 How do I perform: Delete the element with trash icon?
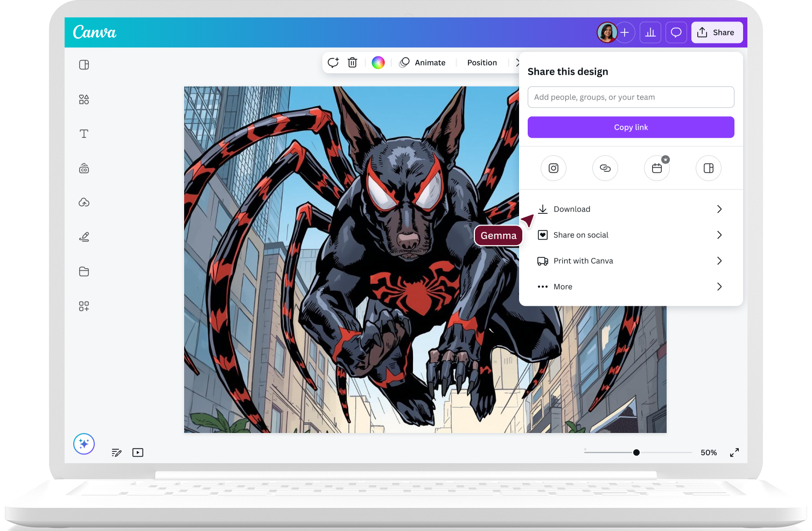click(352, 62)
